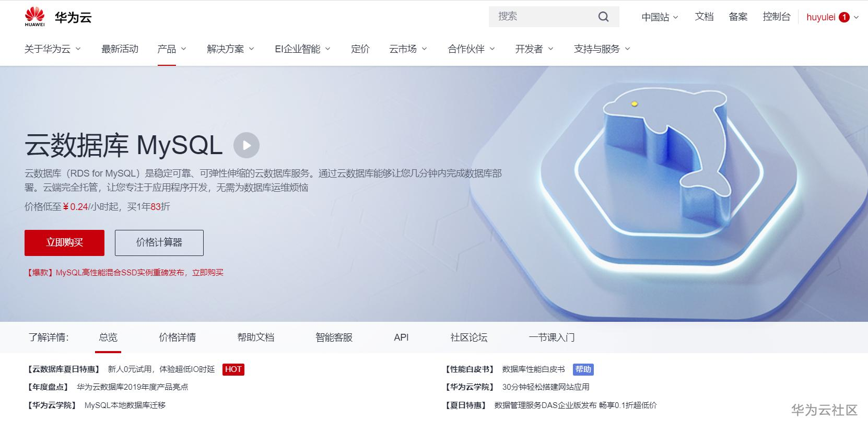Play the 云数据库 MySQL intro video
Viewport: 868px width, 431px height.
[x=247, y=145]
